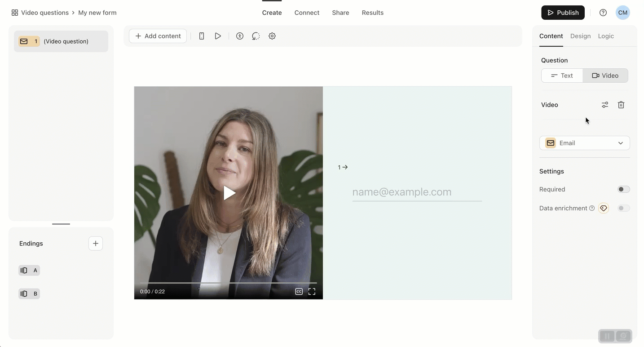Viewport: 644px width, 347px height.
Task: Click the bottom-right recording pause button
Action: tap(607, 336)
